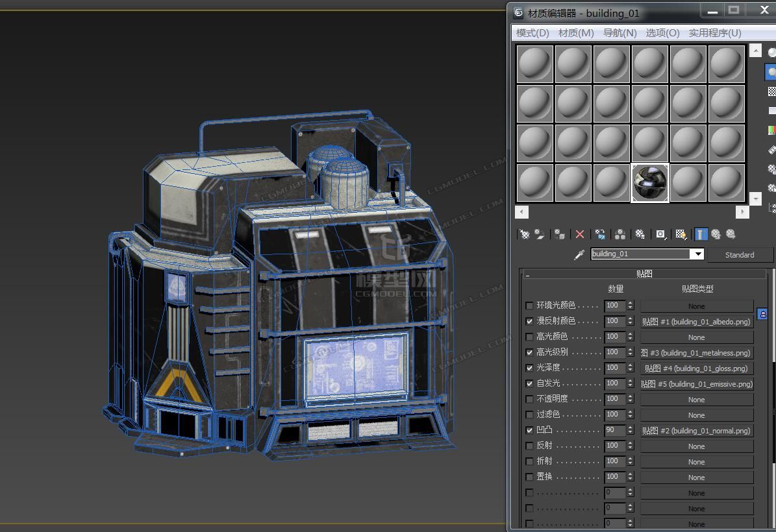Open the building_01_emissive.png map button
The image size is (776, 532).
click(697, 383)
